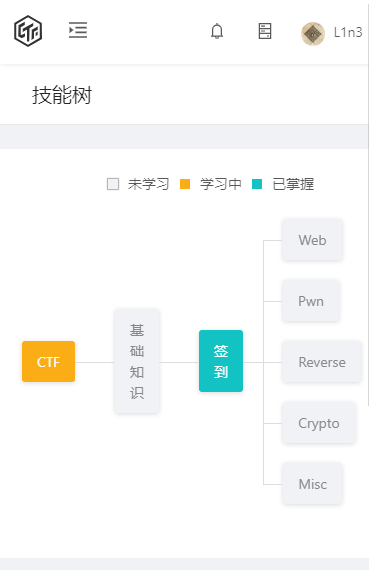Collapse the CTF root node
The width and height of the screenshot is (369, 570).
[x=48, y=362]
